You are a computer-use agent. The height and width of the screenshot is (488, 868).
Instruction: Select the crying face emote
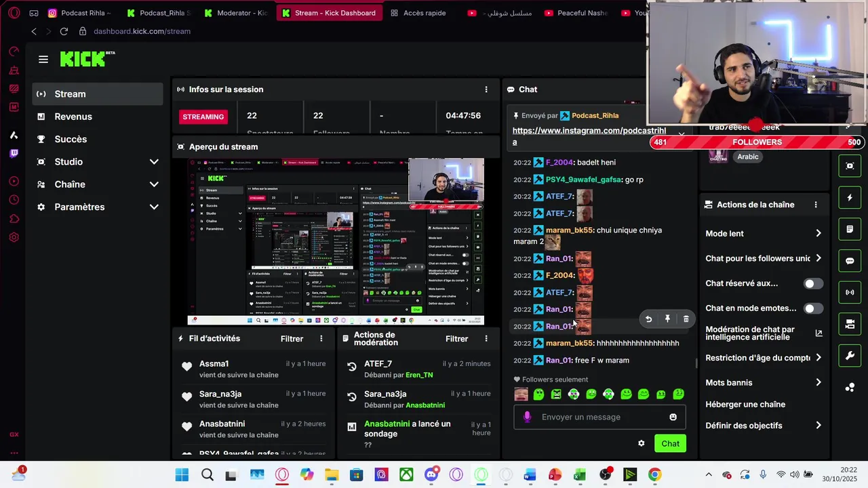[x=521, y=394]
